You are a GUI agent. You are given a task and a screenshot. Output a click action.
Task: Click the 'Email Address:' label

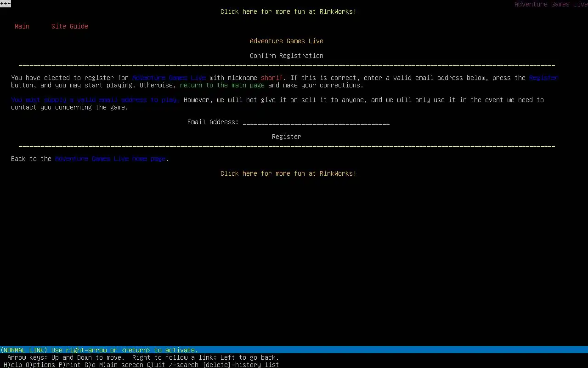213,122
